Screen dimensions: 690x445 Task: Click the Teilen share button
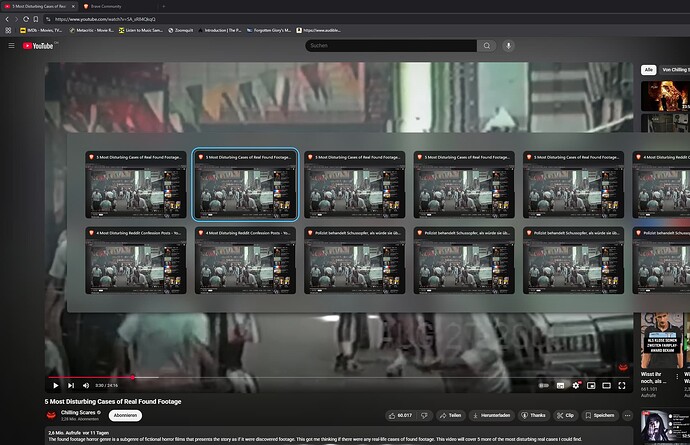tap(451, 416)
